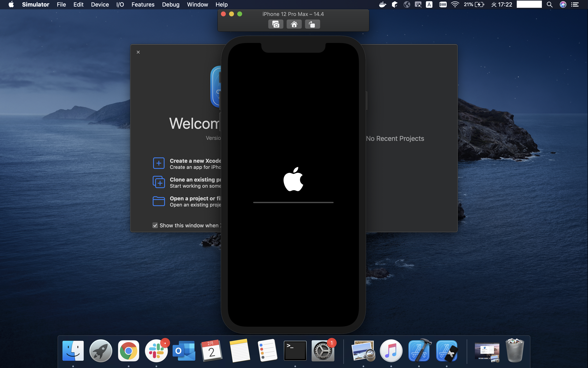Open the recent screenshots stack in Dock
Screen dimensions: 588x368
click(487, 352)
